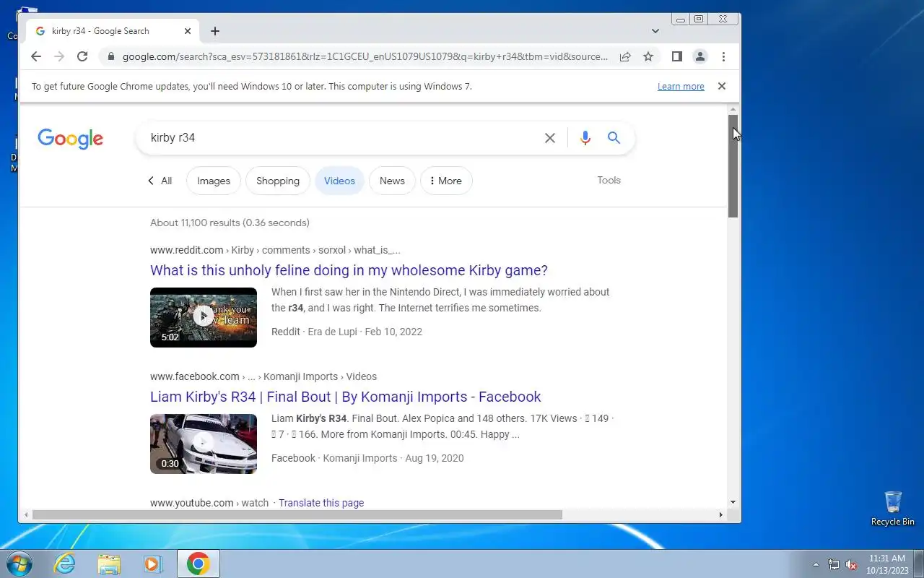Click the muted volume tray icon
The height and width of the screenshot is (578, 924).
pos(851,564)
